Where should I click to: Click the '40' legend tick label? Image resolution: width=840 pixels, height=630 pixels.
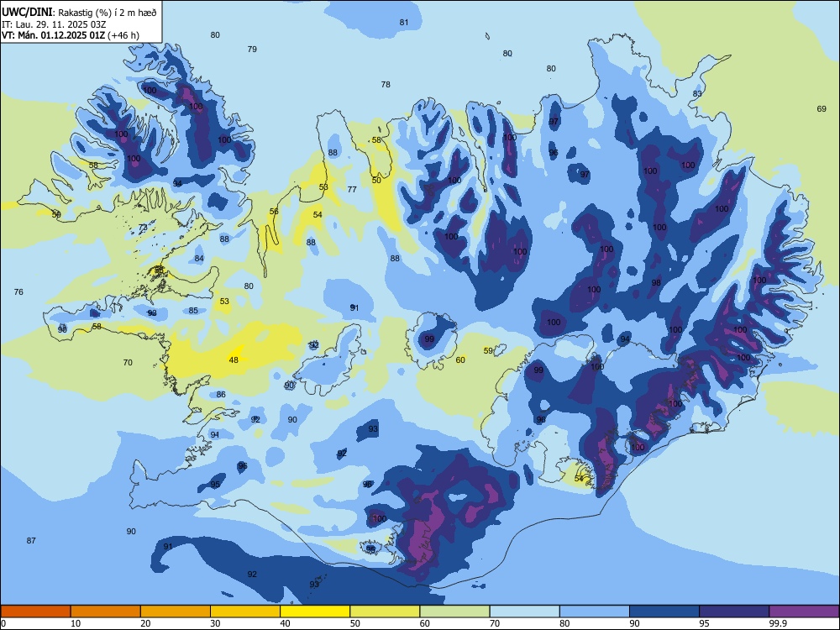(285, 623)
